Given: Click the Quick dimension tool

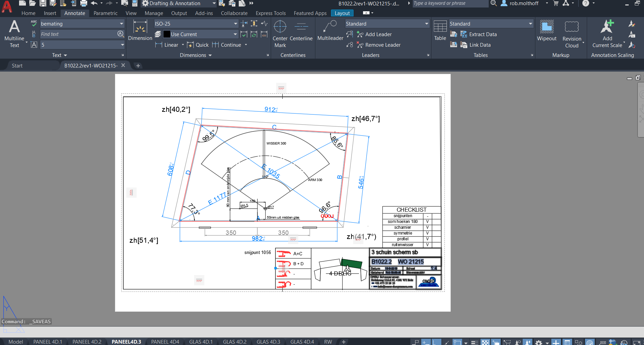Looking at the screenshot, I should (x=198, y=45).
